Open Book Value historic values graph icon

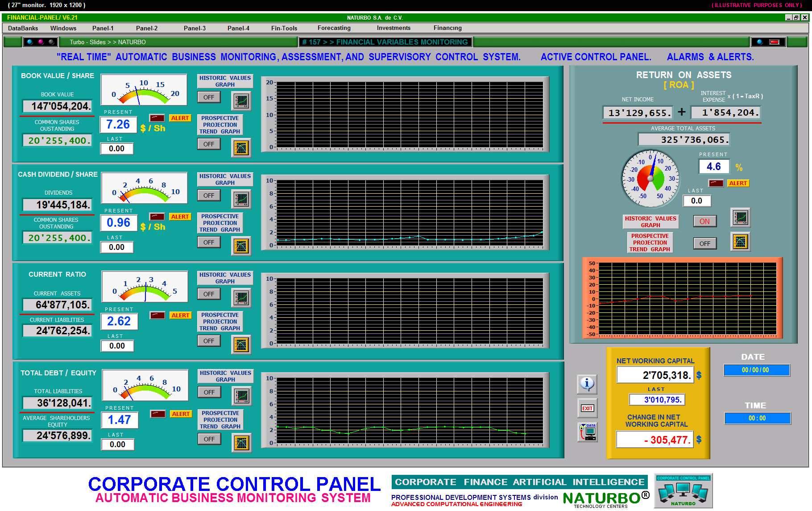click(241, 101)
